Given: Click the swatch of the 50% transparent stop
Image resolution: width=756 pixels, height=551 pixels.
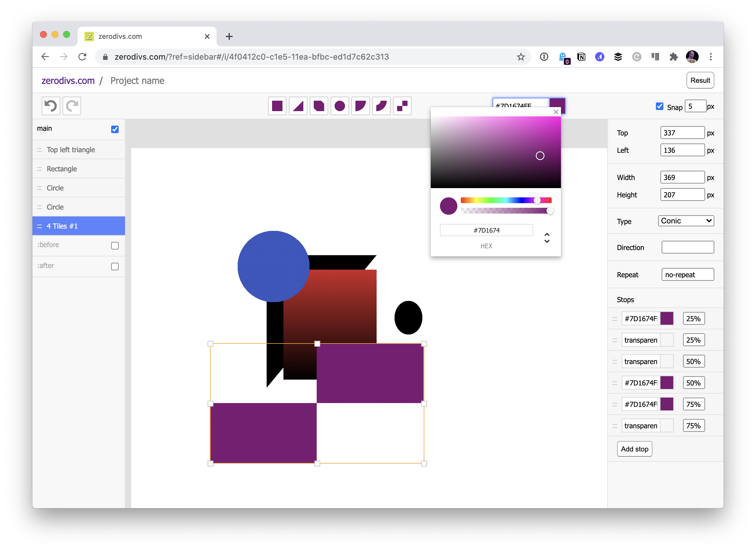Looking at the screenshot, I should click(x=667, y=361).
